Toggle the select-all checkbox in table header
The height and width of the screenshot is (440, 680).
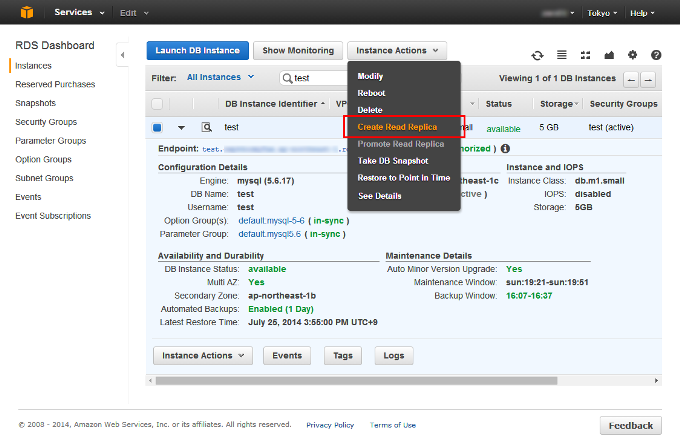[157, 104]
